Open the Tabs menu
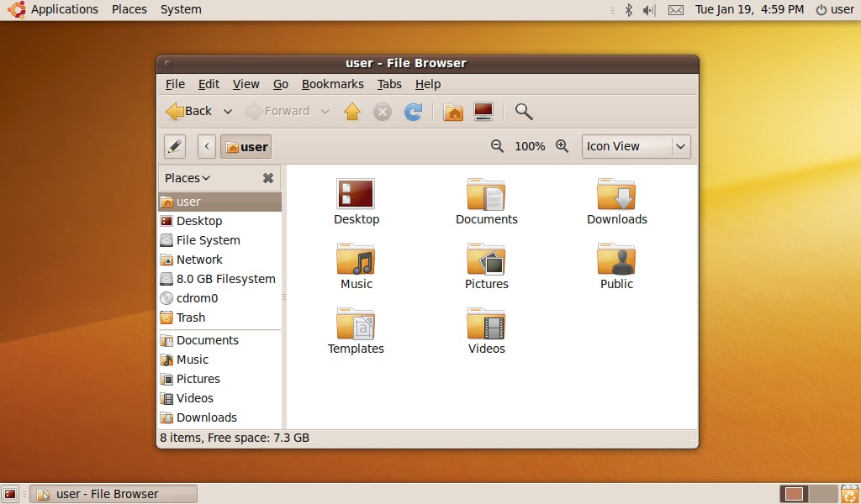 point(389,84)
